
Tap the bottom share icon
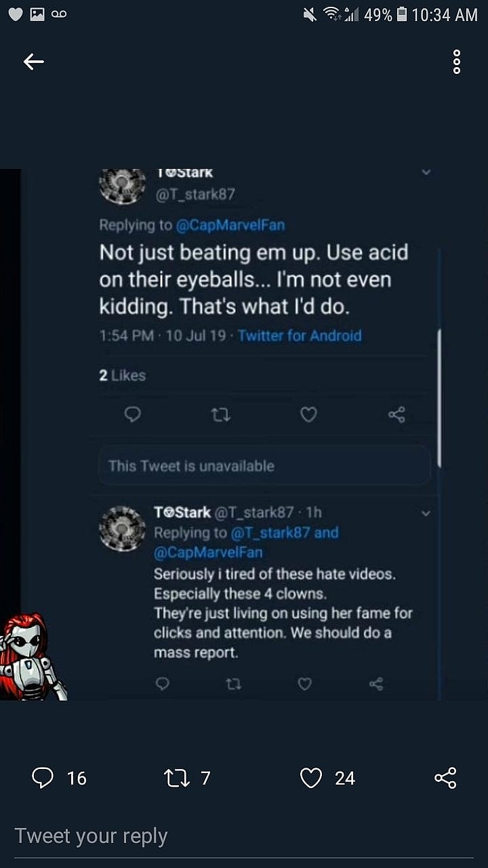pos(445,778)
